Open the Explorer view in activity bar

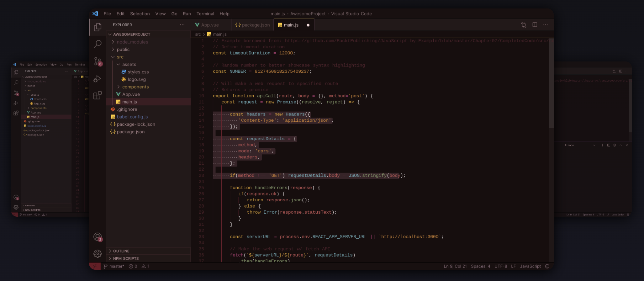coord(98,27)
